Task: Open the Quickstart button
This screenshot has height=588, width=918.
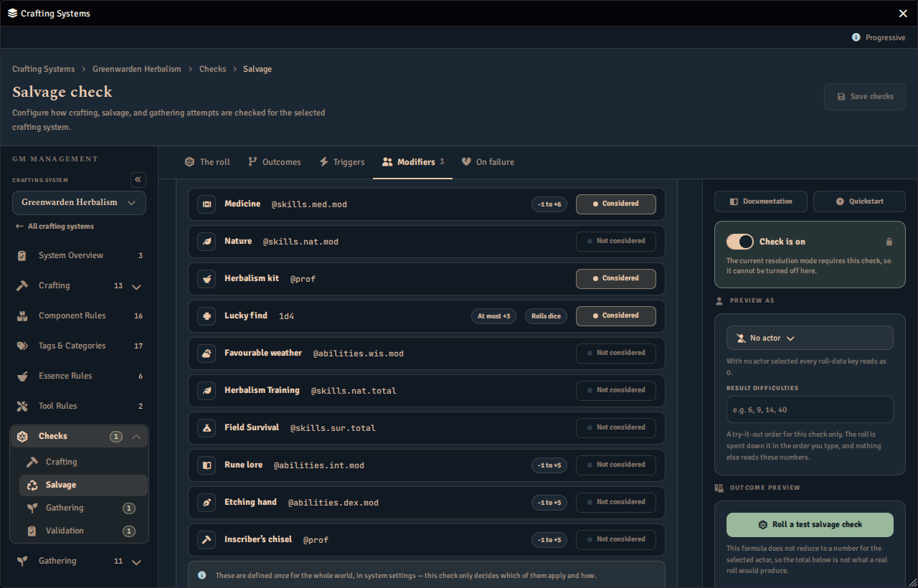Action: pyautogui.click(x=859, y=201)
